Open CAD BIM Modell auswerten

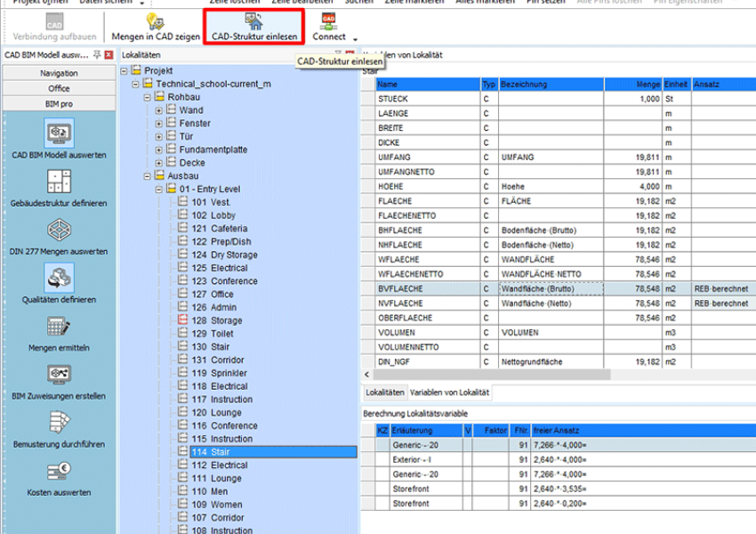point(59,133)
